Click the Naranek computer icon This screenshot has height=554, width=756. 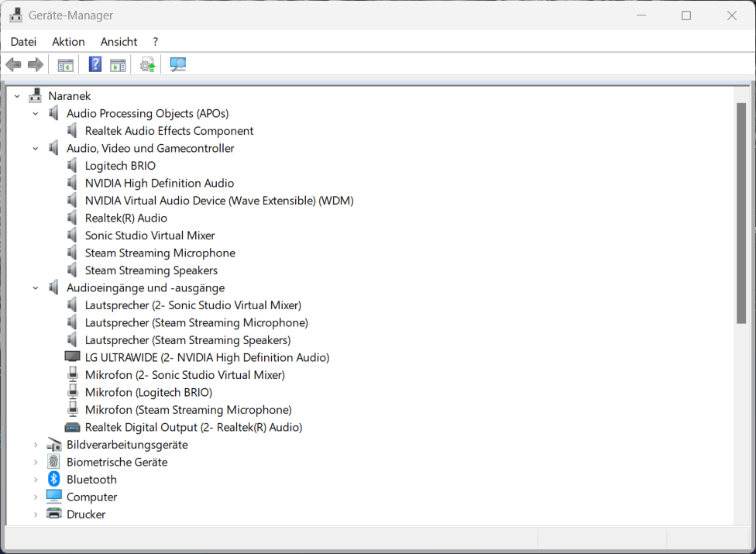point(35,95)
